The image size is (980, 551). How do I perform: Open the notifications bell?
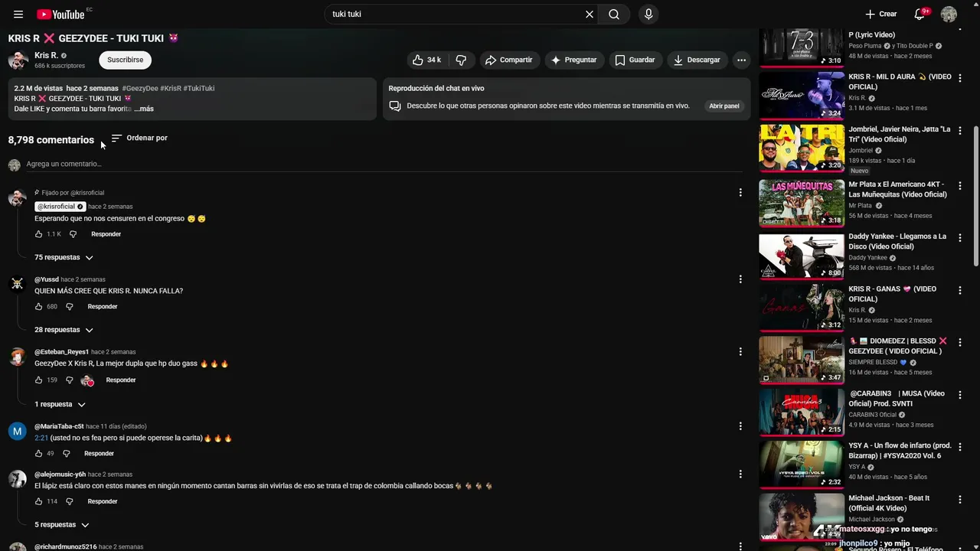(920, 15)
